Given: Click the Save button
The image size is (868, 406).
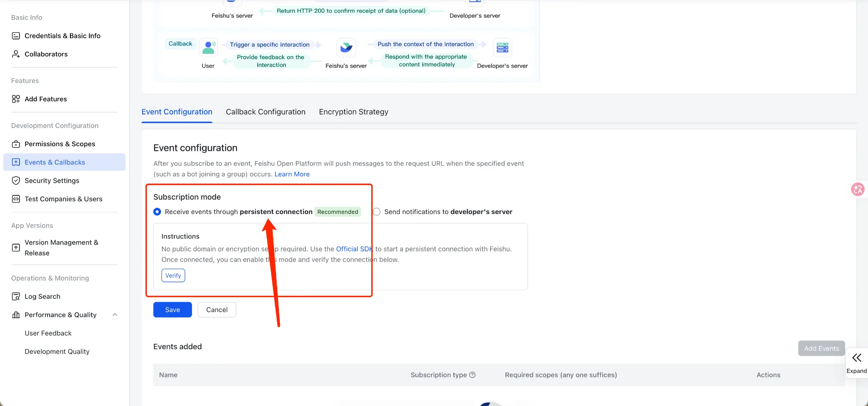Looking at the screenshot, I should coord(172,309).
